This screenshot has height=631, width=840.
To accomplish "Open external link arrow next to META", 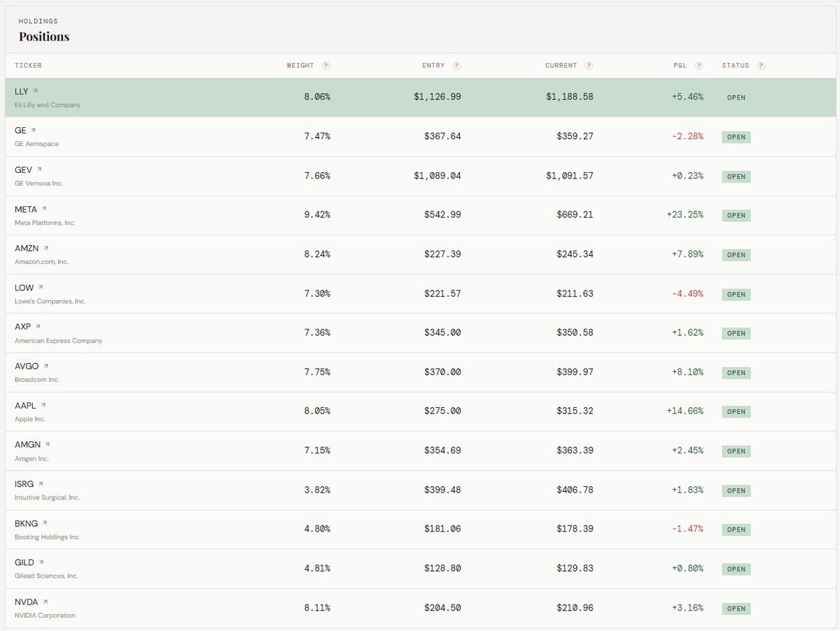I will click(44, 208).
